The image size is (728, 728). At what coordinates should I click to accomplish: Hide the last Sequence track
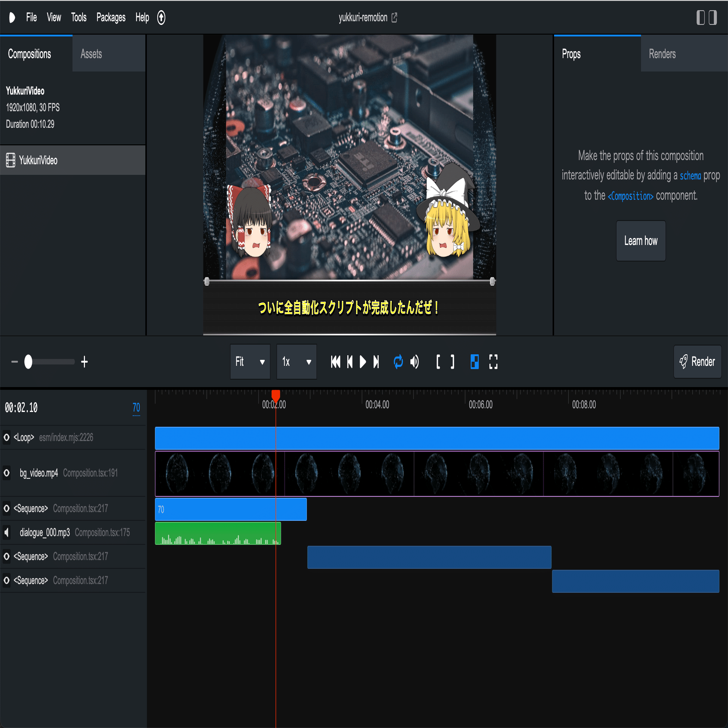point(6,580)
